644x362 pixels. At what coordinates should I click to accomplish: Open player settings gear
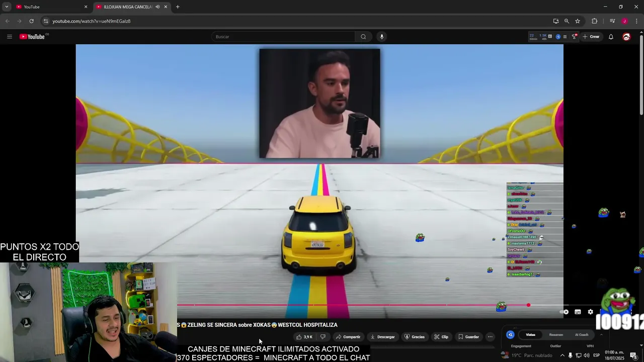(x=591, y=312)
